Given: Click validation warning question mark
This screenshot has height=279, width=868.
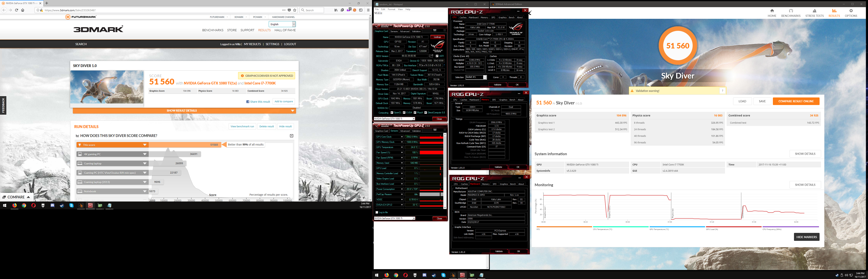Looking at the screenshot, I should (722, 91).
